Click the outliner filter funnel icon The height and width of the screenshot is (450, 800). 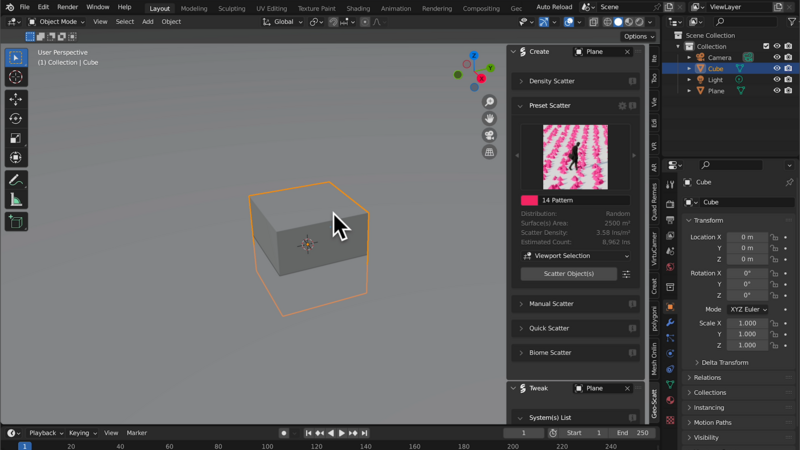[x=791, y=22]
